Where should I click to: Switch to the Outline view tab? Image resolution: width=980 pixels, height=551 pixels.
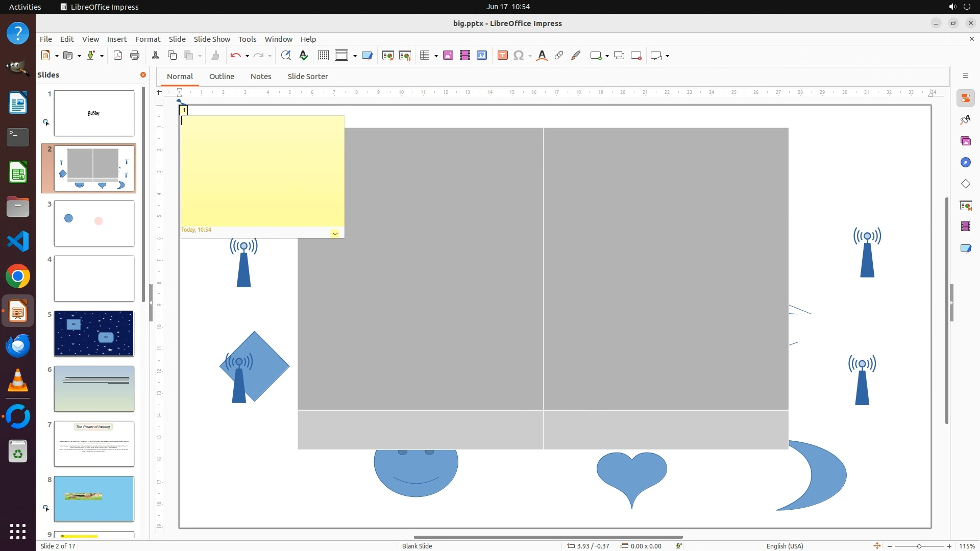click(x=222, y=77)
